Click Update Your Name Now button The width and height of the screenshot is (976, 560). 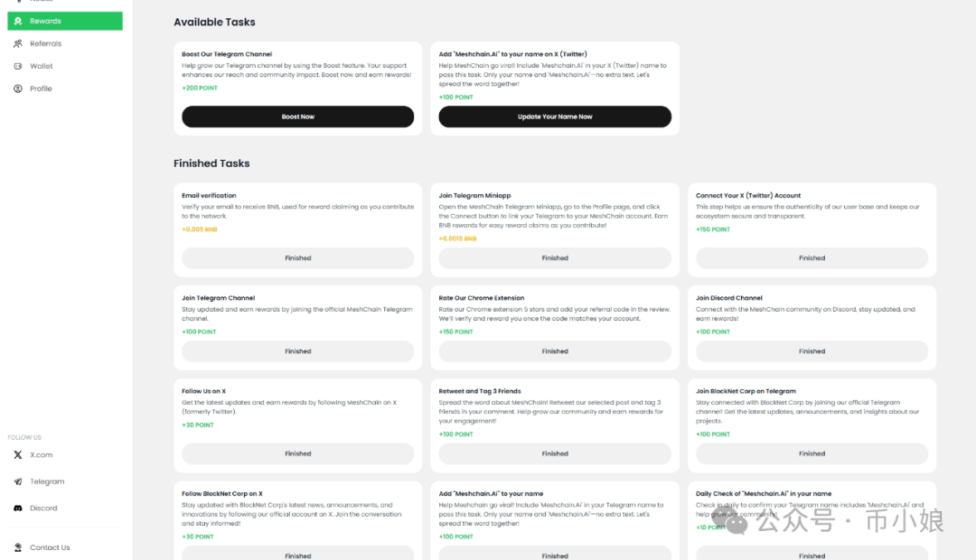[x=555, y=117]
